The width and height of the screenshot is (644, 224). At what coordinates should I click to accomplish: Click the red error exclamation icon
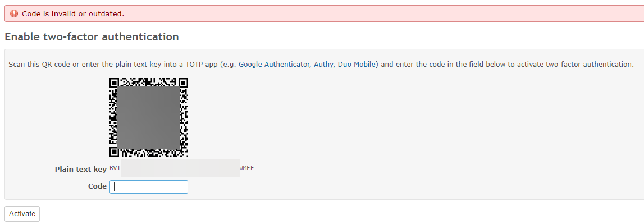coord(14,13)
